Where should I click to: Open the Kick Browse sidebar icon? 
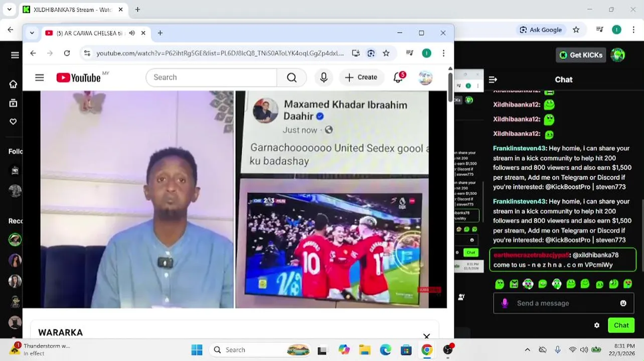[14, 103]
